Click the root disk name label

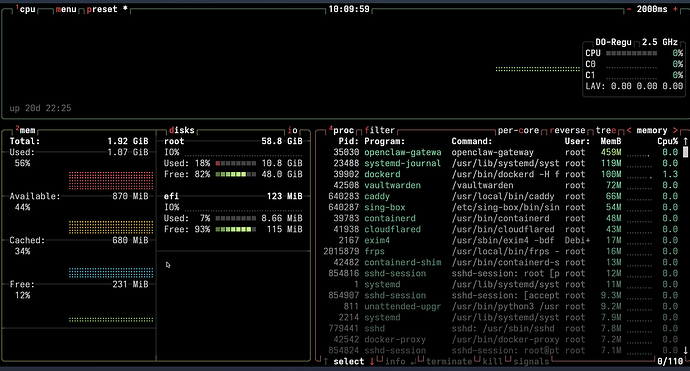(x=174, y=141)
